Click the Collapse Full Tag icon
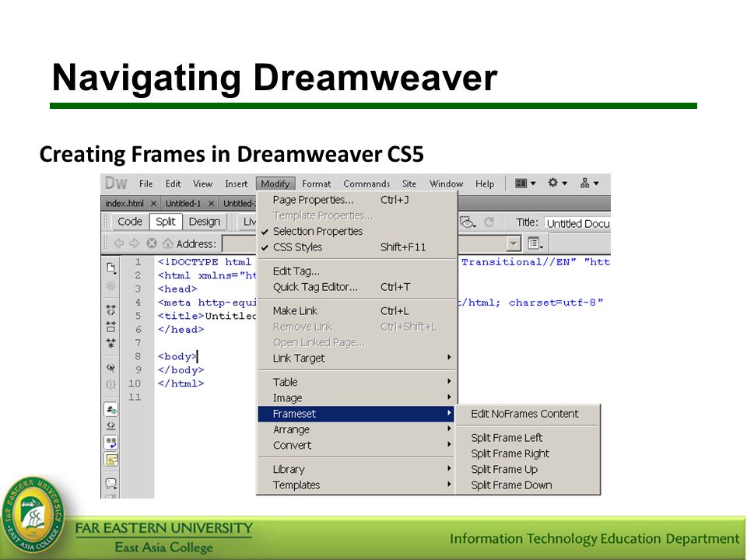The width and height of the screenshot is (747, 560). pyautogui.click(x=111, y=310)
